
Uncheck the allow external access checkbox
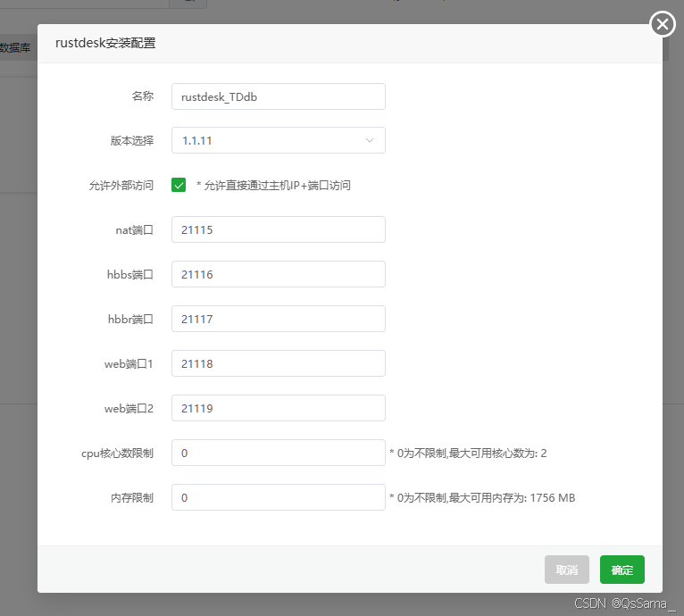tap(179, 185)
